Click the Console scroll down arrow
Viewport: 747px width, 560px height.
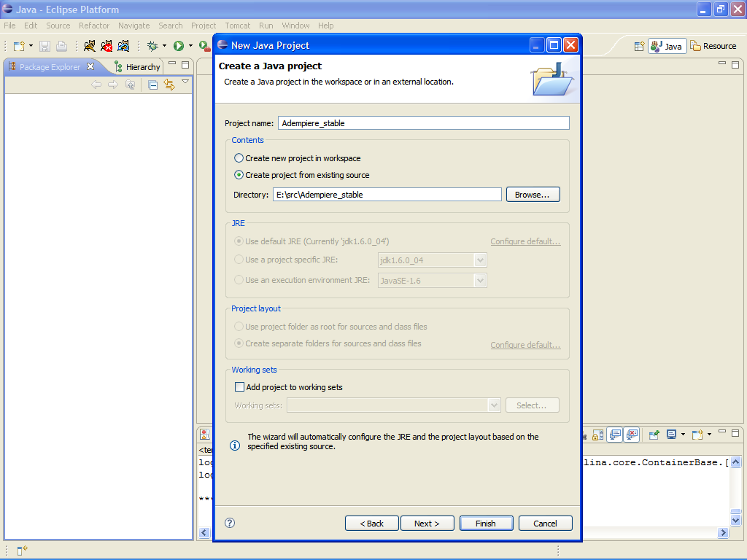tap(735, 519)
